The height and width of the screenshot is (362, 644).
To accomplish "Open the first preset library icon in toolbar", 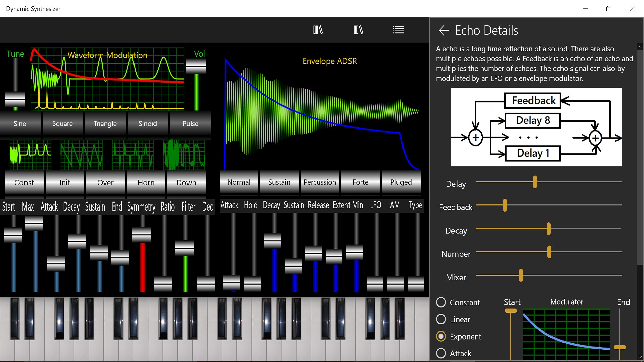I will click(318, 30).
